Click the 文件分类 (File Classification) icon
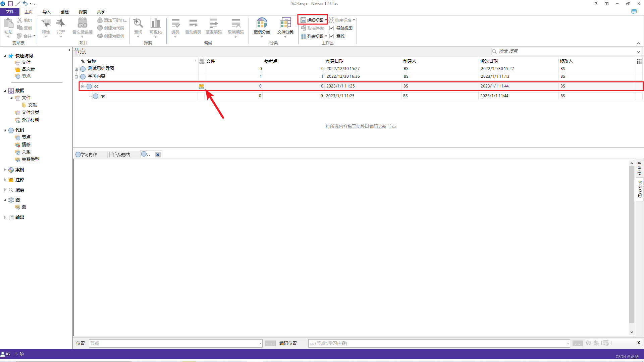This screenshot has height=362, width=644. click(285, 23)
